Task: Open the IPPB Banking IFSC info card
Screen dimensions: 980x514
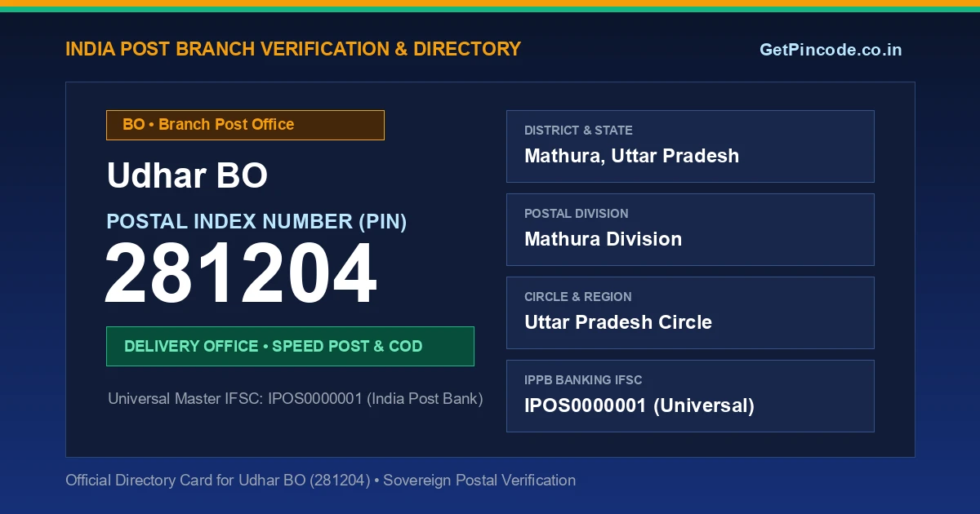Action: tap(690, 396)
